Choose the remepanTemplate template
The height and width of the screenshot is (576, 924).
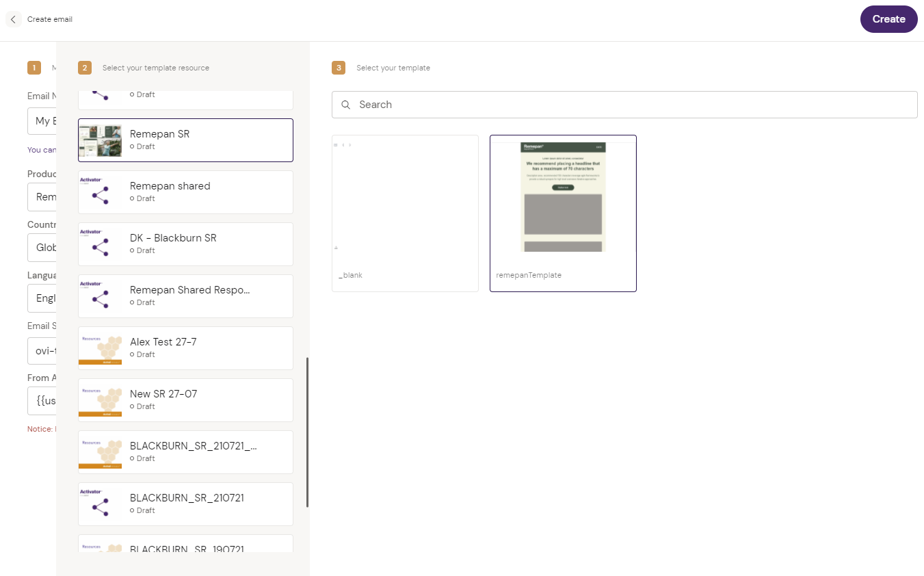pyautogui.click(x=563, y=213)
